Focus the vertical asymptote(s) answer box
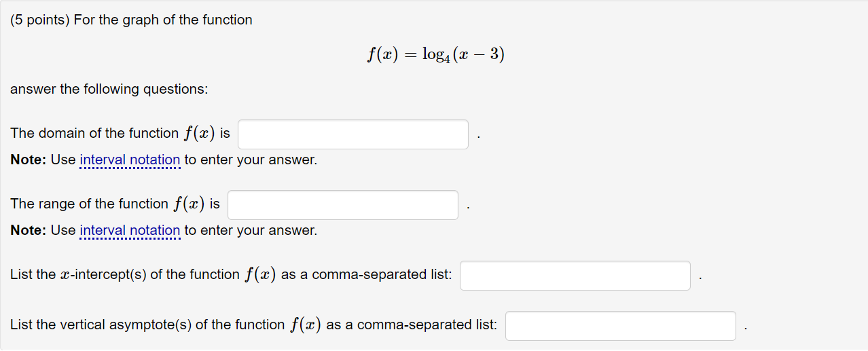868x351 pixels. [x=620, y=326]
